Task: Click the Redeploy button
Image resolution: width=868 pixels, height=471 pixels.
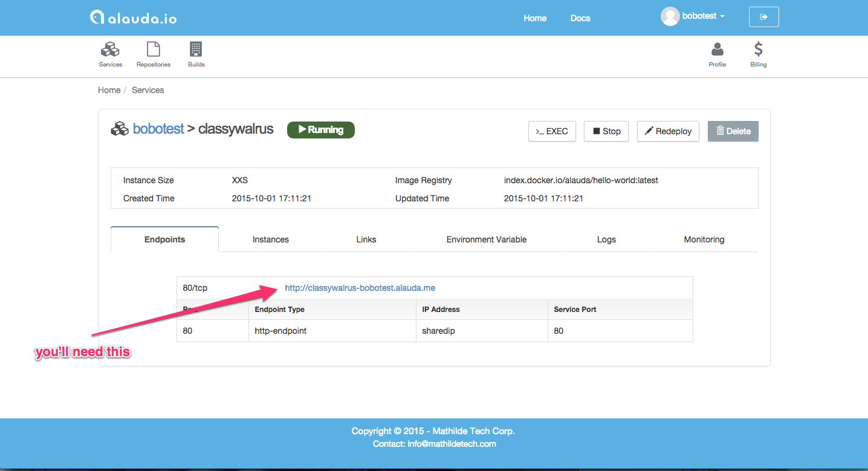Action: 668,131
